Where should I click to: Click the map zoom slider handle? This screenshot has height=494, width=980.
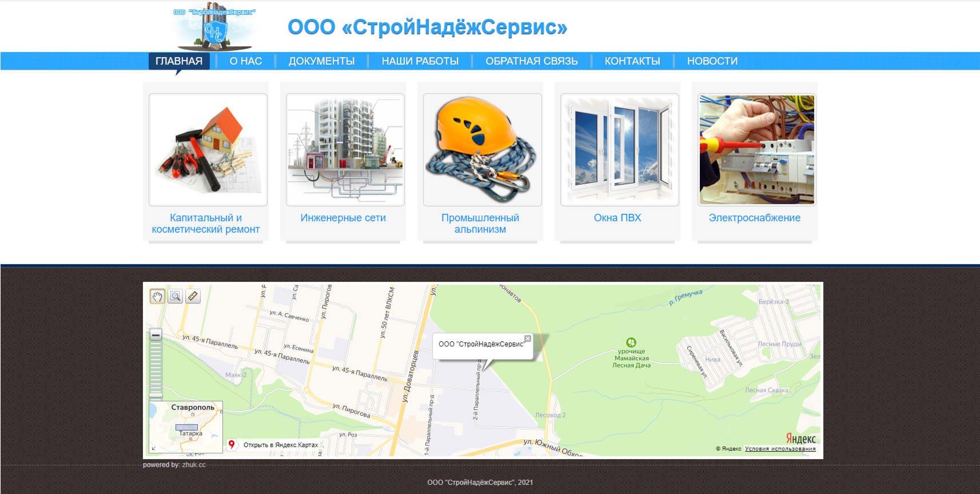pos(156,395)
